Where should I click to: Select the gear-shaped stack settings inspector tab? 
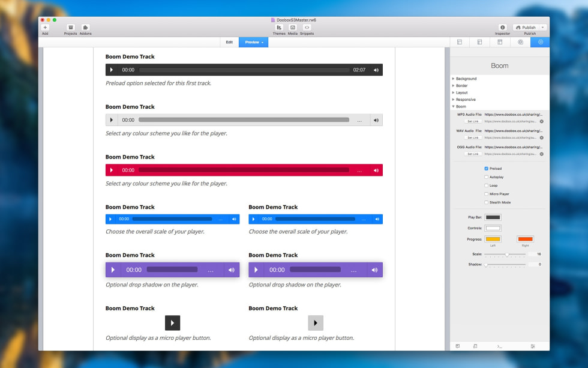click(x=541, y=42)
